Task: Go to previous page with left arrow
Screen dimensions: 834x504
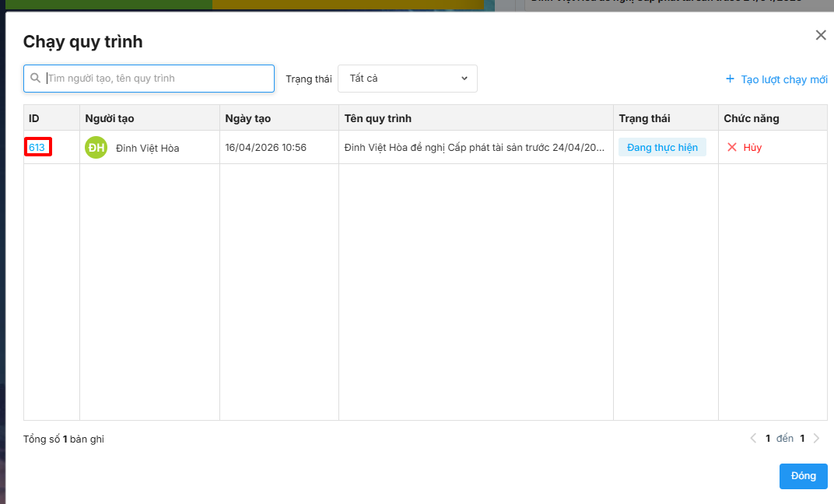Action: (753, 439)
